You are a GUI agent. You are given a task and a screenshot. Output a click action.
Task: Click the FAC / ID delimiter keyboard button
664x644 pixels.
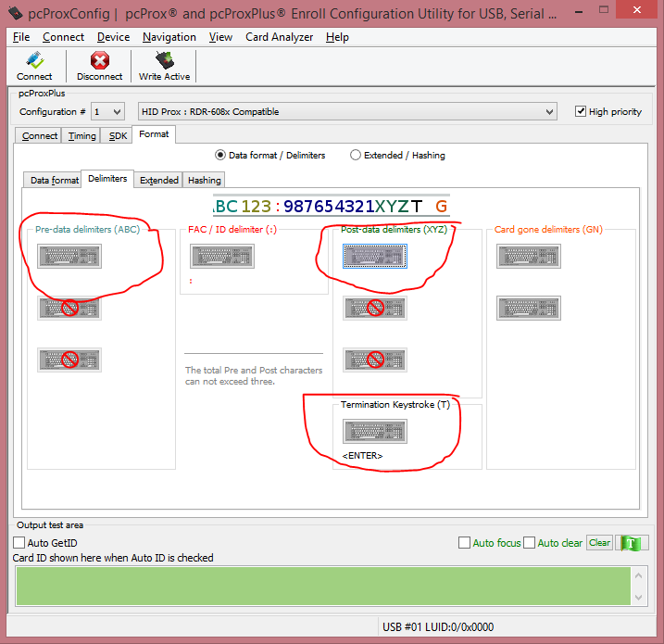tap(222, 257)
